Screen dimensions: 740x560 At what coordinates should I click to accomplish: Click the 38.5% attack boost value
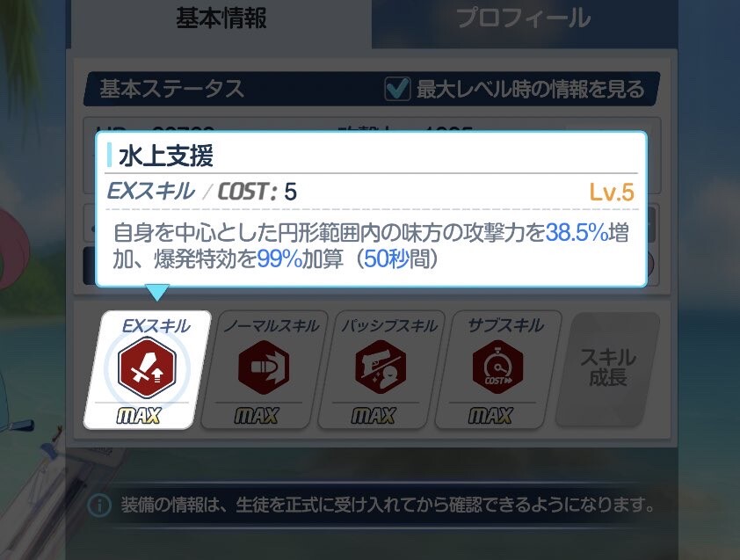pyautogui.click(x=577, y=233)
